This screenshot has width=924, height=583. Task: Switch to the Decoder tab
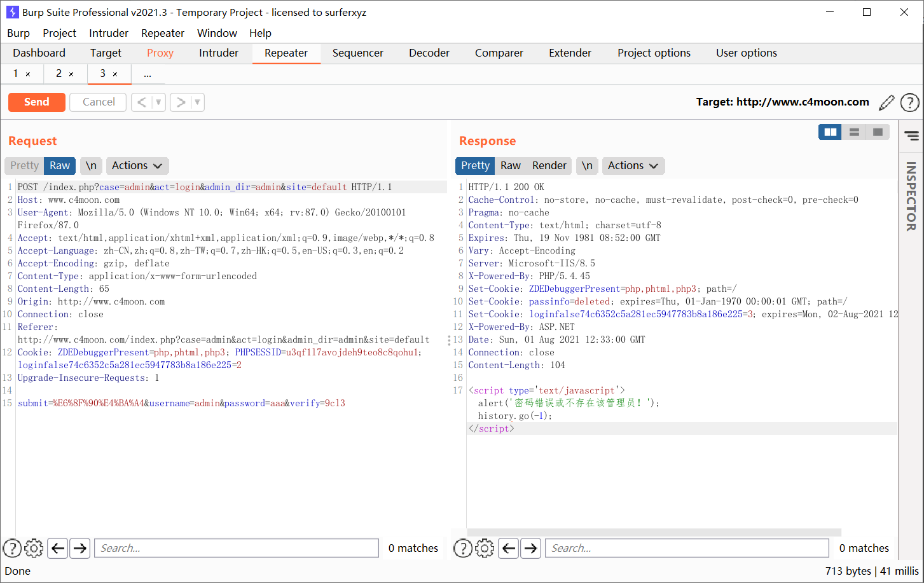coord(429,53)
